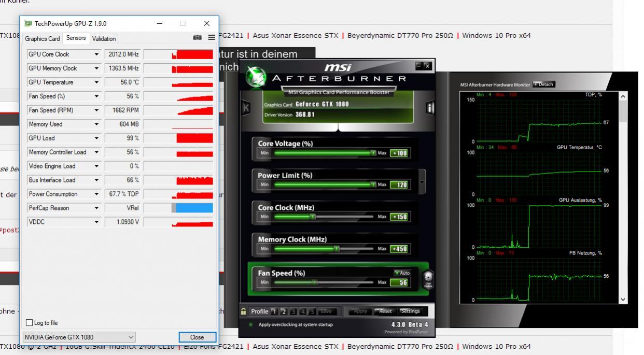
Task: Click the Afterburner Reset button
Action: [385, 311]
